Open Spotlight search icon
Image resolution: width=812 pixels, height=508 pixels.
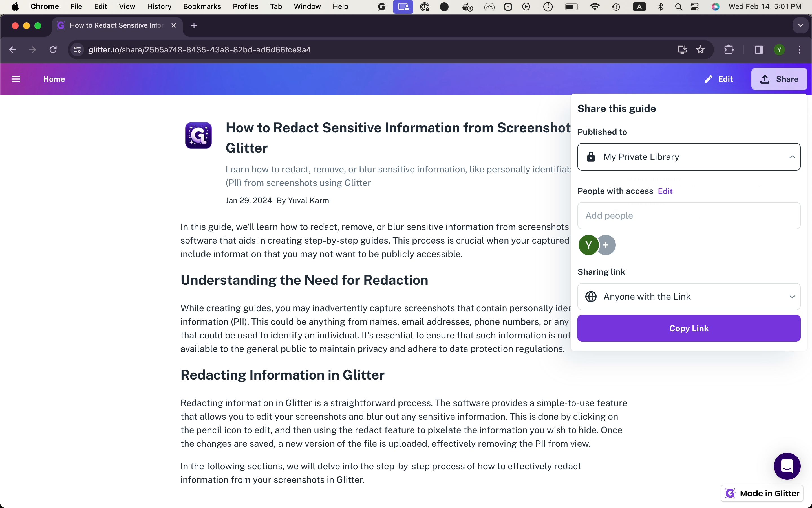678,6
